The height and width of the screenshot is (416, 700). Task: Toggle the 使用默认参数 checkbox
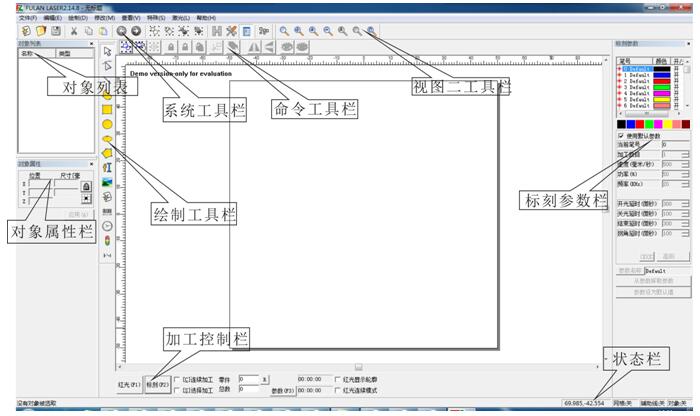[x=621, y=135]
